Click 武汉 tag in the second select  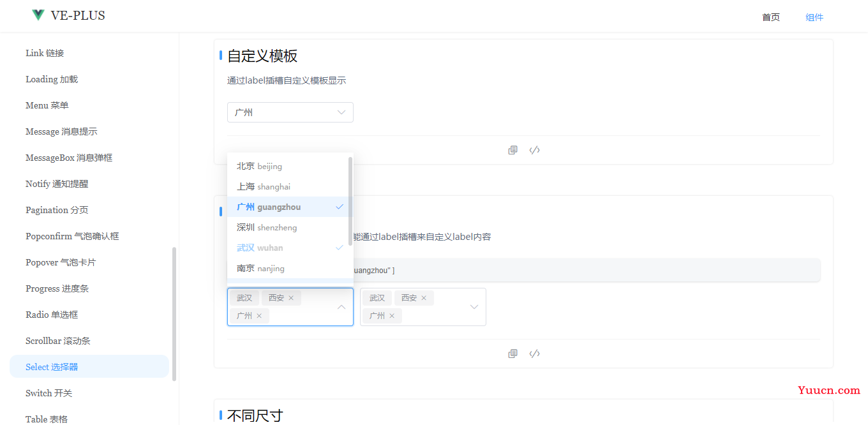(x=377, y=298)
